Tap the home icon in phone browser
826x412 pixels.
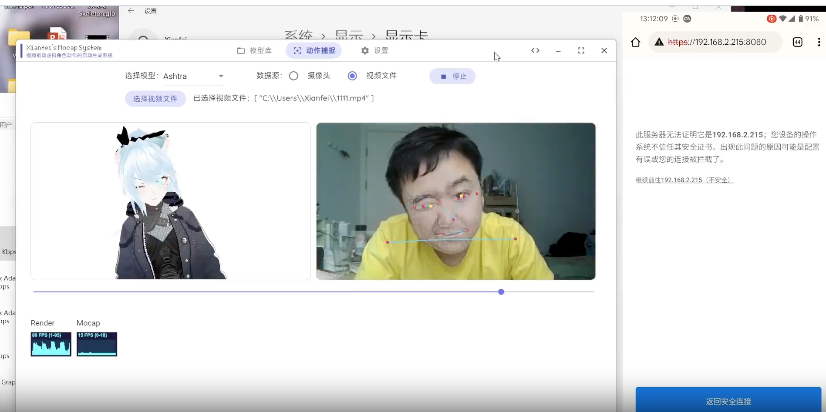[635, 42]
